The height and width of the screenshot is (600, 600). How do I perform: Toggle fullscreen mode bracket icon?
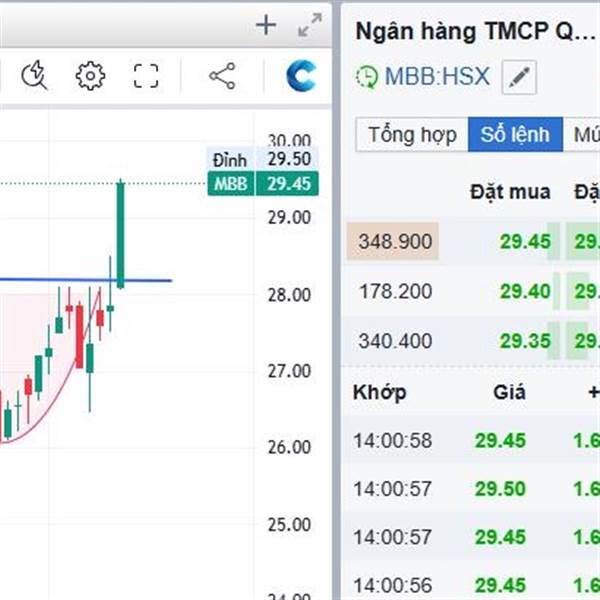click(146, 76)
